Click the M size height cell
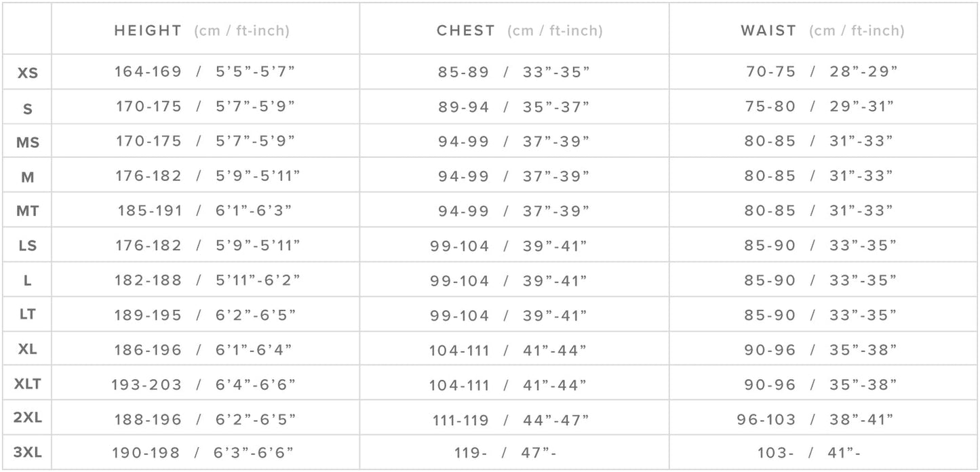Screen dimensions: 980x472 (205, 176)
